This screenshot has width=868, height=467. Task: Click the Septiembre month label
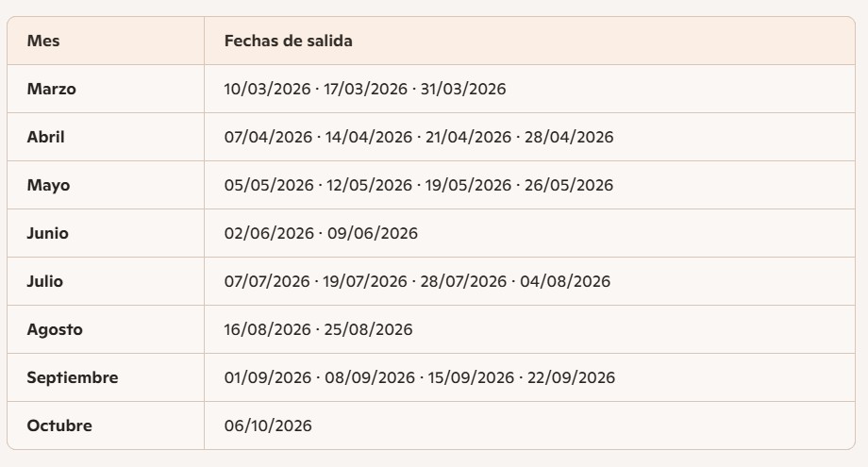(73, 377)
